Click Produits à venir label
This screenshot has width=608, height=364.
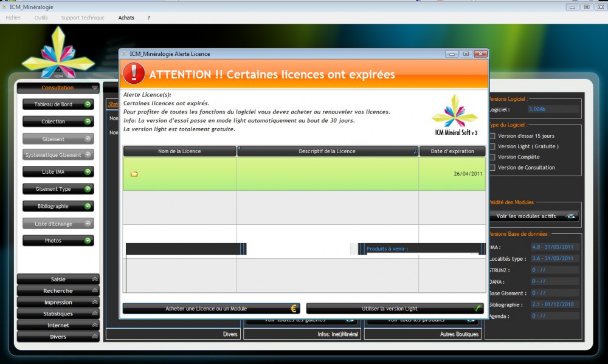coord(387,249)
